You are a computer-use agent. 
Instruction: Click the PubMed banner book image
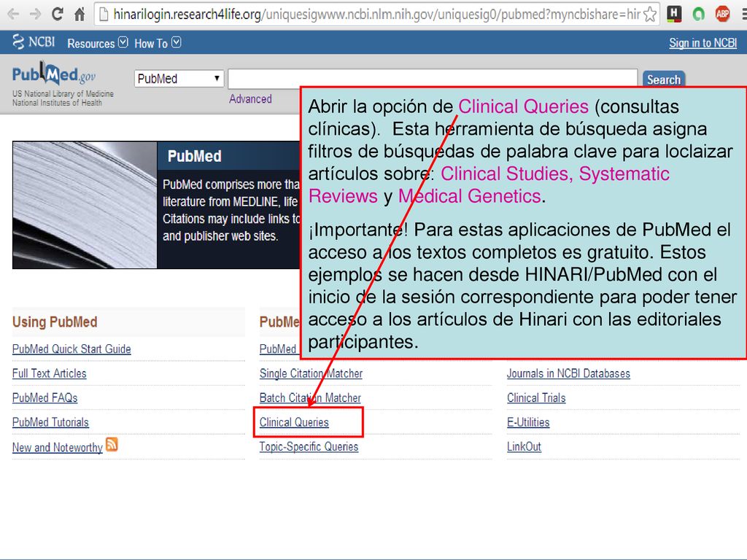click(x=85, y=205)
